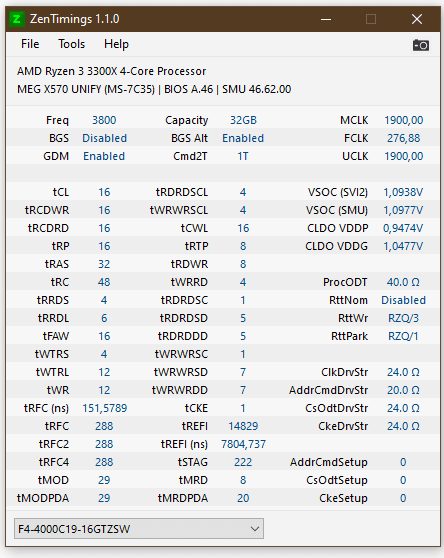Click the Capacity 32GB value
Image resolution: width=444 pixels, height=558 pixels.
[x=243, y=120]
